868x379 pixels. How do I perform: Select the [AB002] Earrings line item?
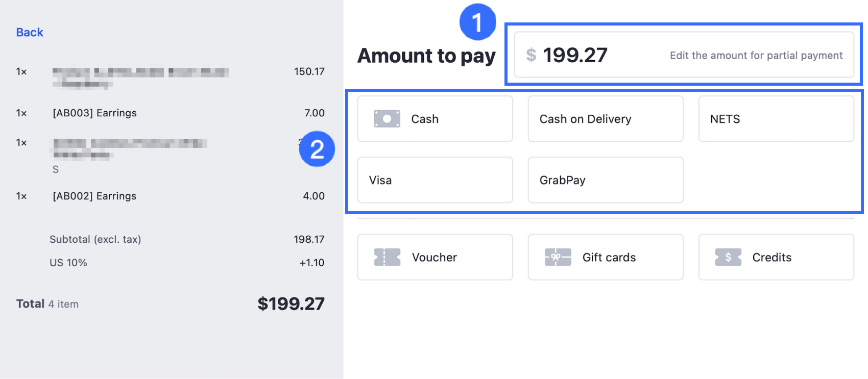tap(95, 196)
